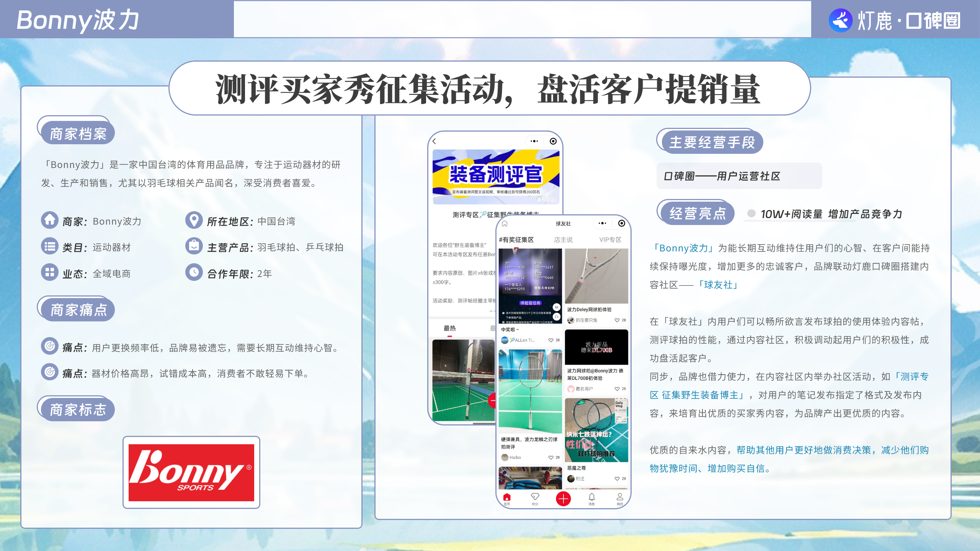Click the location pin icon next to 所在地区
Image resolution: width=980 pixels, height=551 pixels.
[194, 220]
